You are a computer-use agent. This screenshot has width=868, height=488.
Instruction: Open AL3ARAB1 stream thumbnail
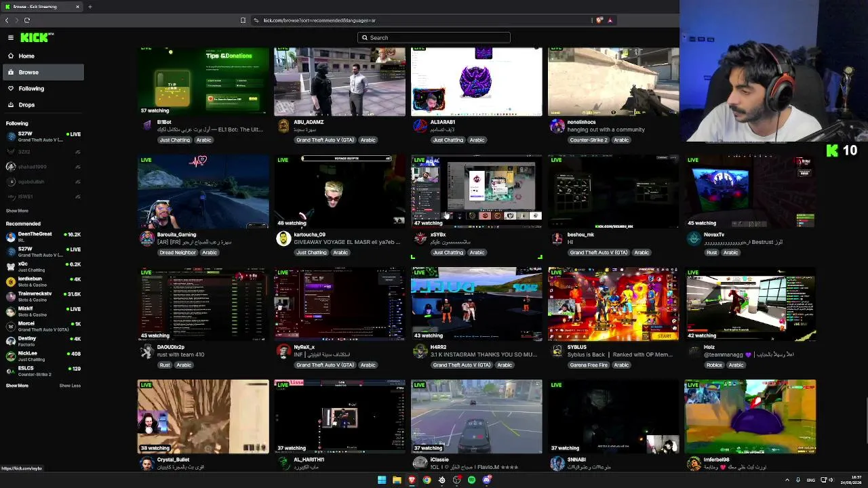point(477,82)
